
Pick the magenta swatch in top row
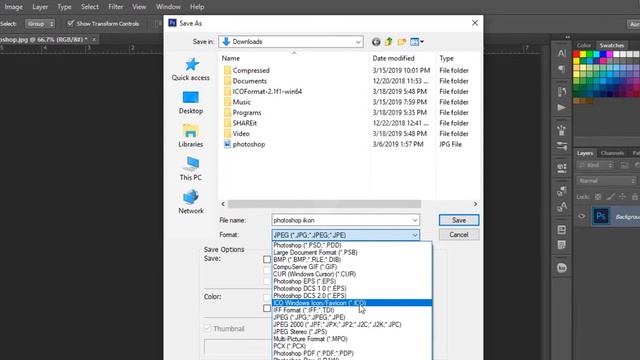coord(609,54)
